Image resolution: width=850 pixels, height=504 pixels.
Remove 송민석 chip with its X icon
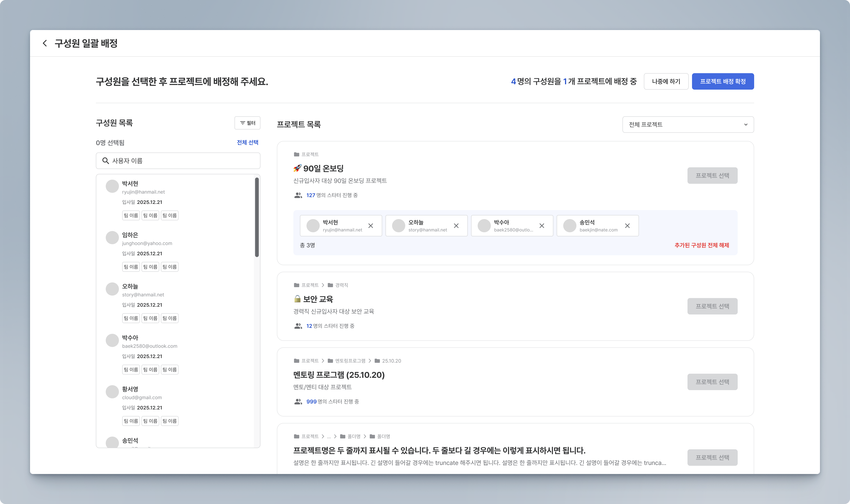(x=627, y=226)
